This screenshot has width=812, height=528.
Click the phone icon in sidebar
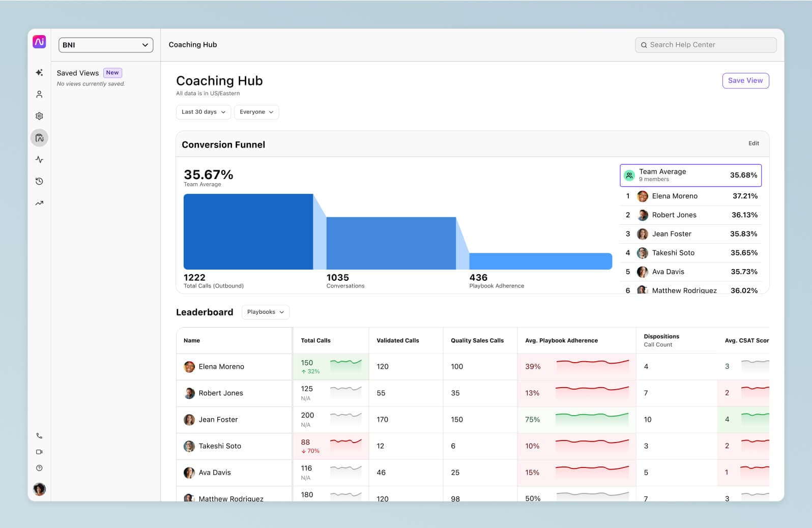[x=39, y=436]
